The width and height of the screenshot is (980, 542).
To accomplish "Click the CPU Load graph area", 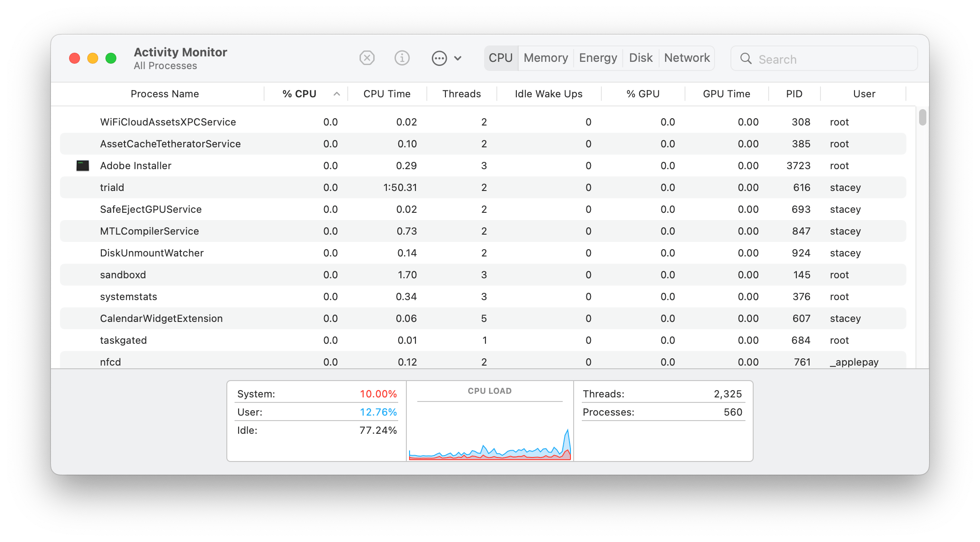I will pyautogui.click(x=490, y=427).
